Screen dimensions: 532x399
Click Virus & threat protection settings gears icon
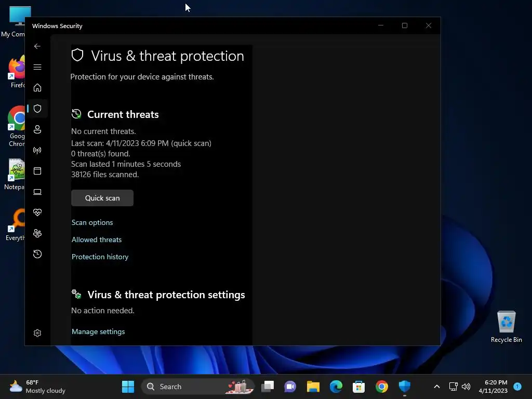76,294
